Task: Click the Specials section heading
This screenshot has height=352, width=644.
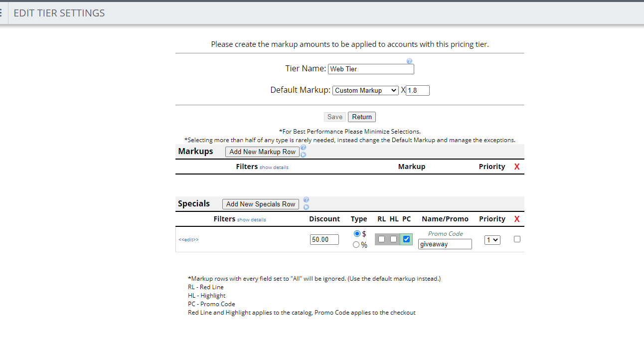Action: [x=194, y=203]
